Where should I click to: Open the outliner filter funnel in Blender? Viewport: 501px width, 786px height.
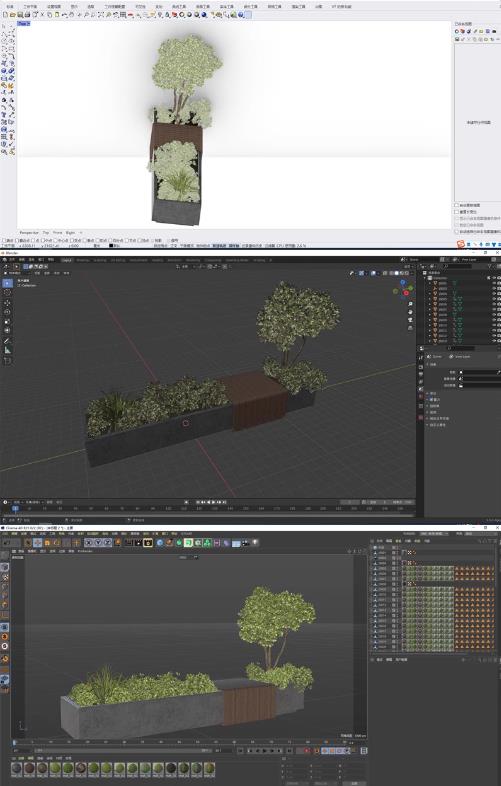click(x=489, y=267)
